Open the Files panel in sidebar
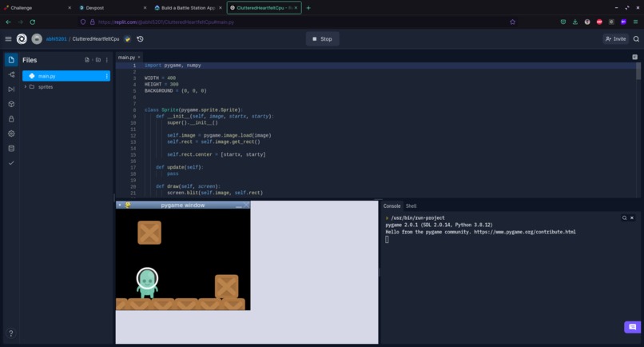 click(x=11, y=60)
